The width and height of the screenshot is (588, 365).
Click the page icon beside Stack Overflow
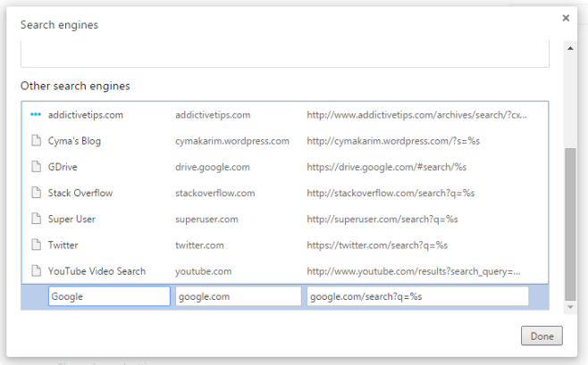(36, 193)
